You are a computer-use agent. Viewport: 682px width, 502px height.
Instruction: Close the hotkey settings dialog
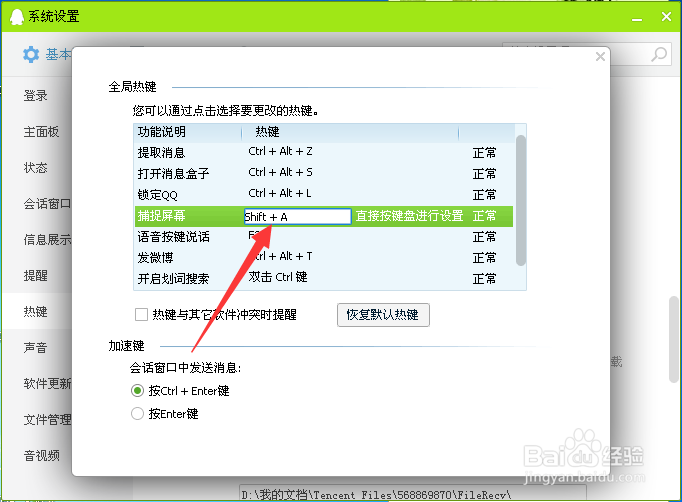(x=600, y=57)
